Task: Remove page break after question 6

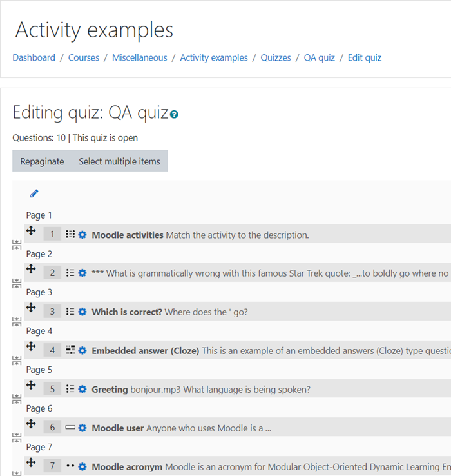Action: pos(17,438)
